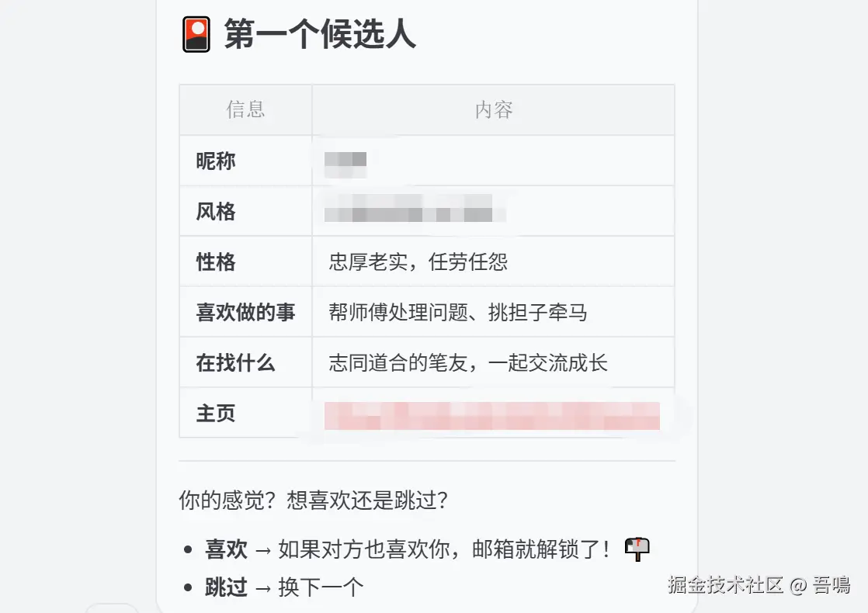868x613 pixels.
Task: Click the 第一个候选人 heading
Action: click(x=320, y=35)
